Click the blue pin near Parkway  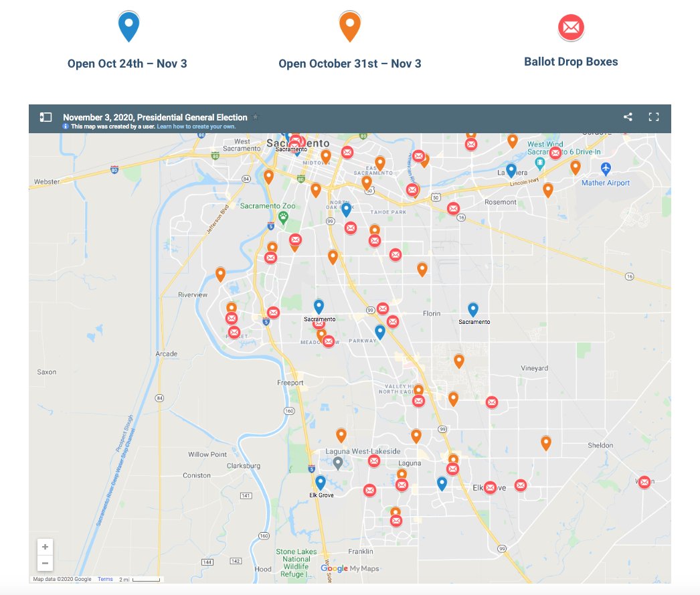click(380, 333)
